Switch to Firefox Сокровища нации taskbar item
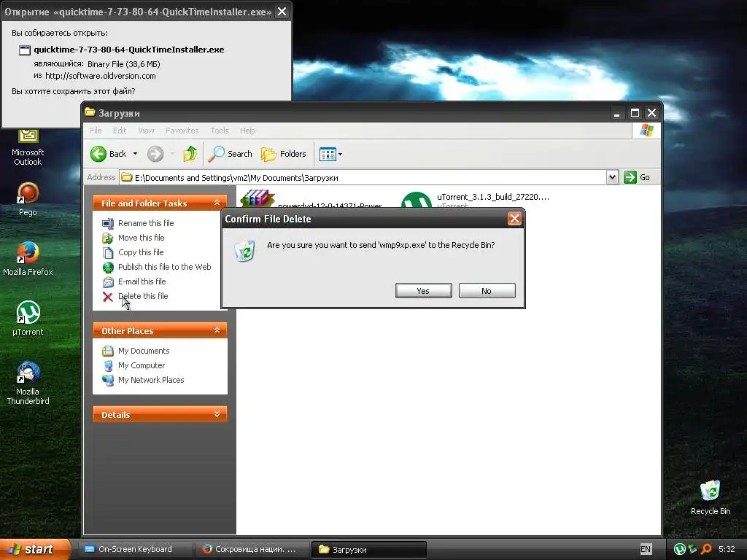Screen dimensions: 747x560 [252, 549]
